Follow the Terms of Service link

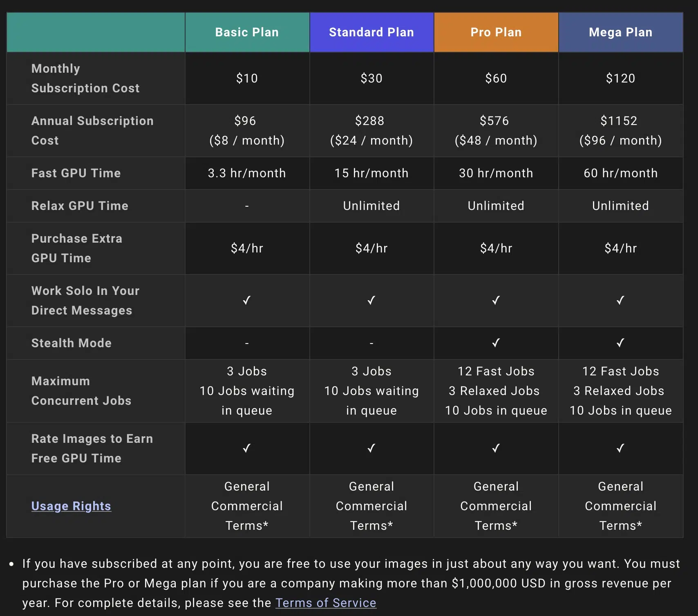click(x=326, y=603)
